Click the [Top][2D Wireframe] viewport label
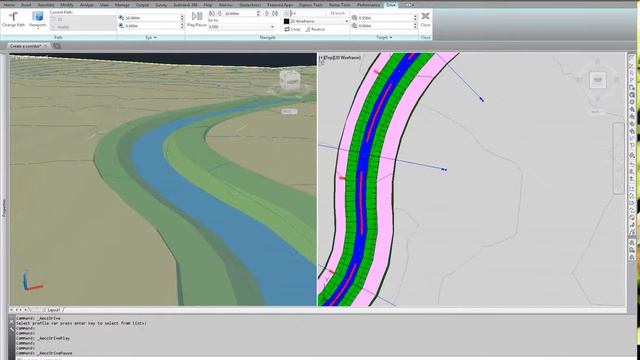Screen dimensions: 640x360 click(x=340, y=58)
